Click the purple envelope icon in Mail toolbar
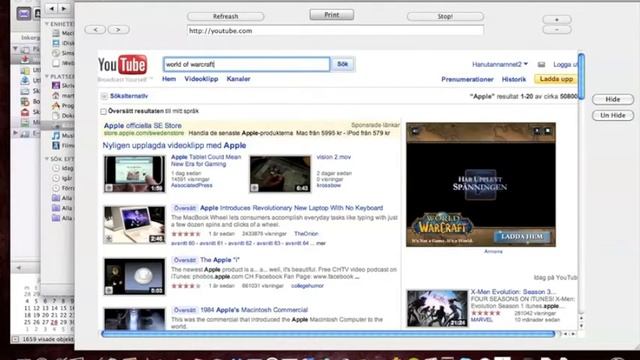The height and width of the screenshot is (360, 640). tap(24, 14)
